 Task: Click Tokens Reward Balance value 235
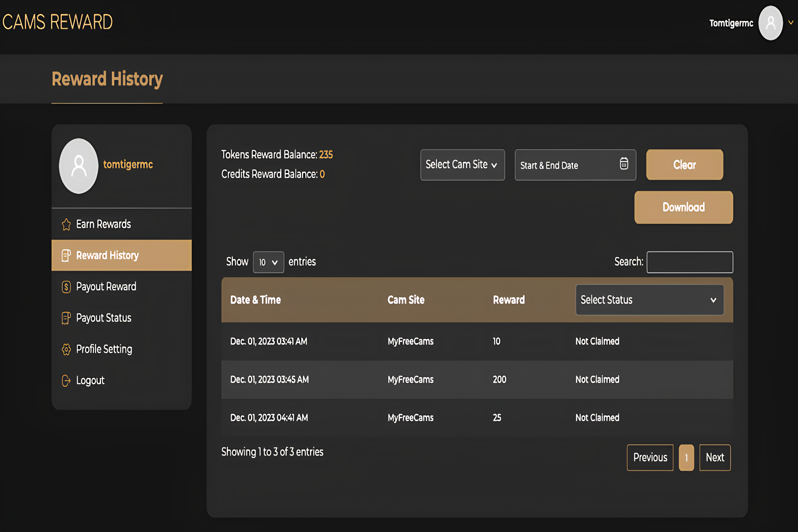326,155
